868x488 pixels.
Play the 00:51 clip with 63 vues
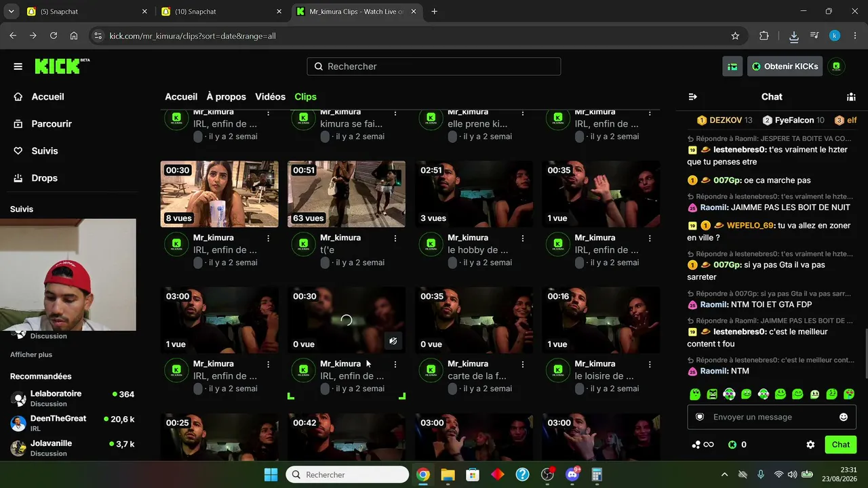[347, 194]
